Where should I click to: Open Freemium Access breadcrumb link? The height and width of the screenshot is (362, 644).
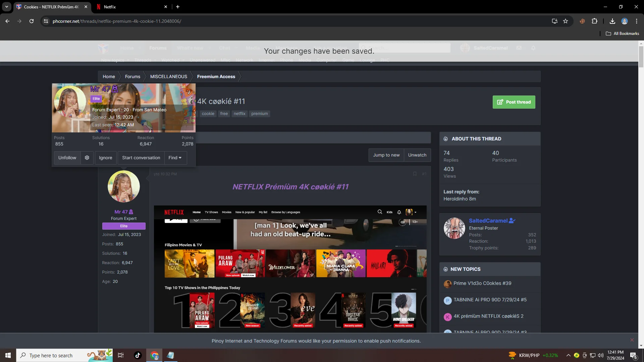coord(216,77)
